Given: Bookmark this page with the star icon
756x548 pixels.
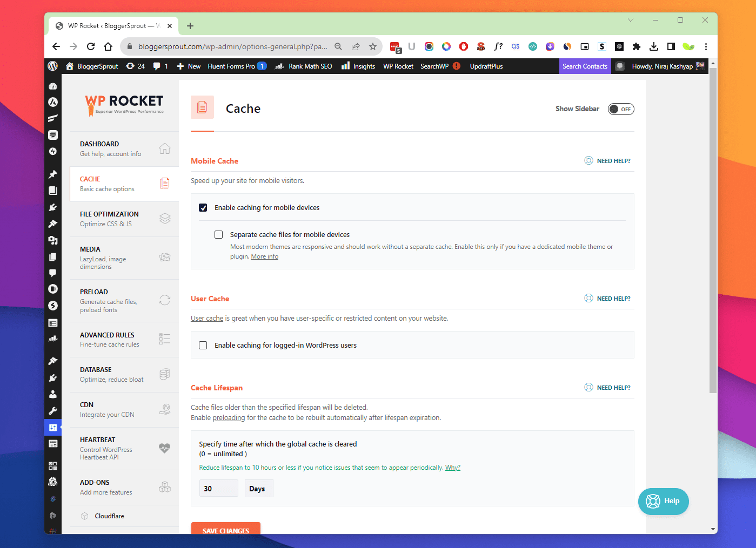Looking at the screenshot, I should point(373,46).
